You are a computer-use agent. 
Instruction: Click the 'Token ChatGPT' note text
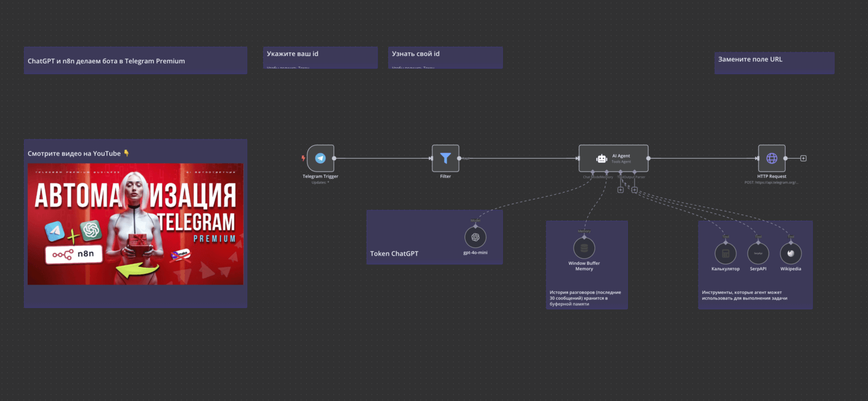pyautogui.click(x=394, y=254)
